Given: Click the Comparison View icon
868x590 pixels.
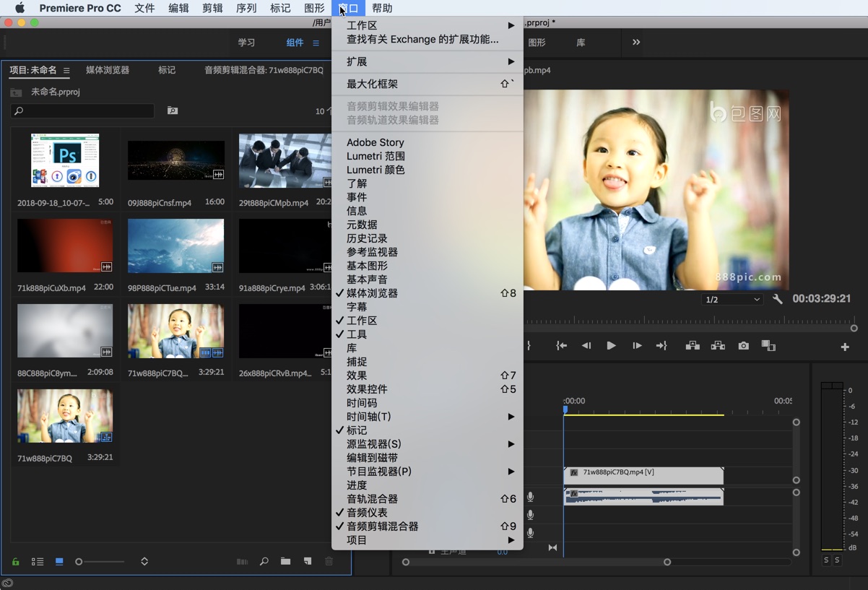Looking at the screenshot, I should click(x=768, y=345).
